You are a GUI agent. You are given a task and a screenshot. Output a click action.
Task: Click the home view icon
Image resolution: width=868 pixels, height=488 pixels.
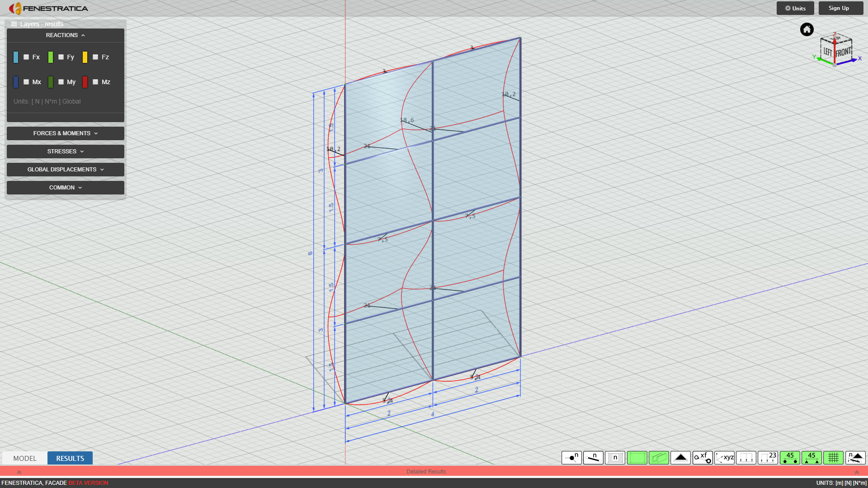coord(807,29)
